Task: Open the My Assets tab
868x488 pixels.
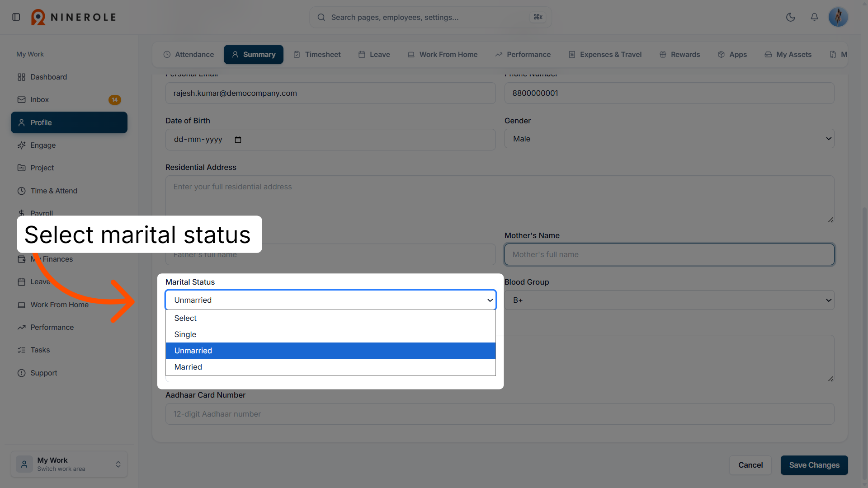Action: [788, 54]
